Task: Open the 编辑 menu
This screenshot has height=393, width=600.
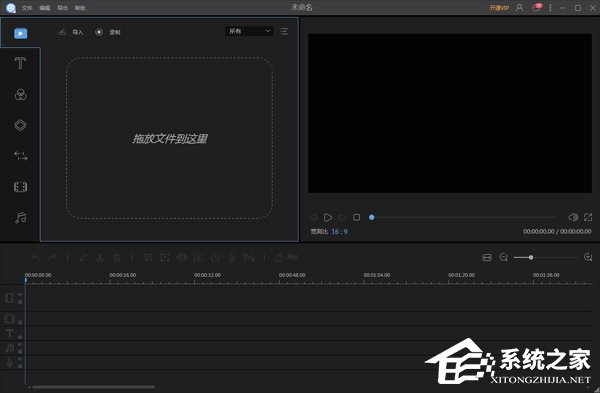Action: pyautogui.click(x=45, y=8)
